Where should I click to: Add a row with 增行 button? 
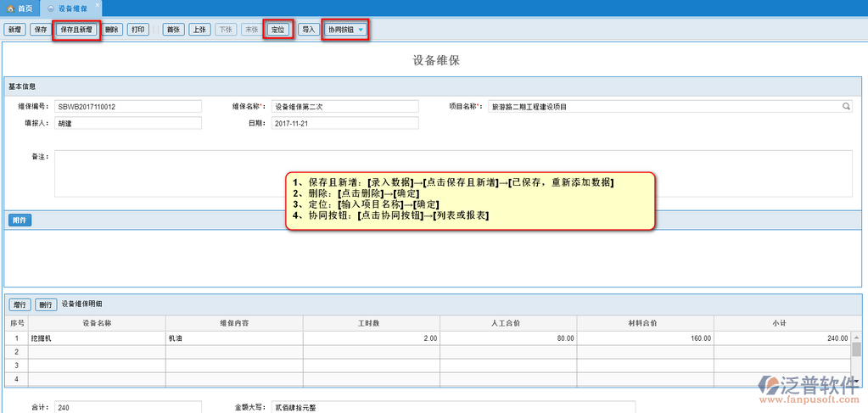pos(20,304)
